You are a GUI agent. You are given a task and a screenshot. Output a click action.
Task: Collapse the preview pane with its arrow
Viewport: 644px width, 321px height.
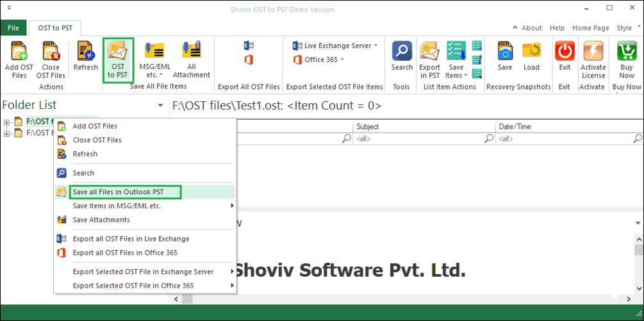coord(638,223)
